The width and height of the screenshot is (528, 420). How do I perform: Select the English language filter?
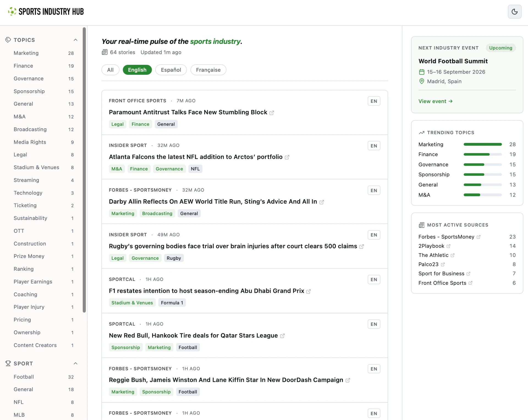[x=137, y=70]
